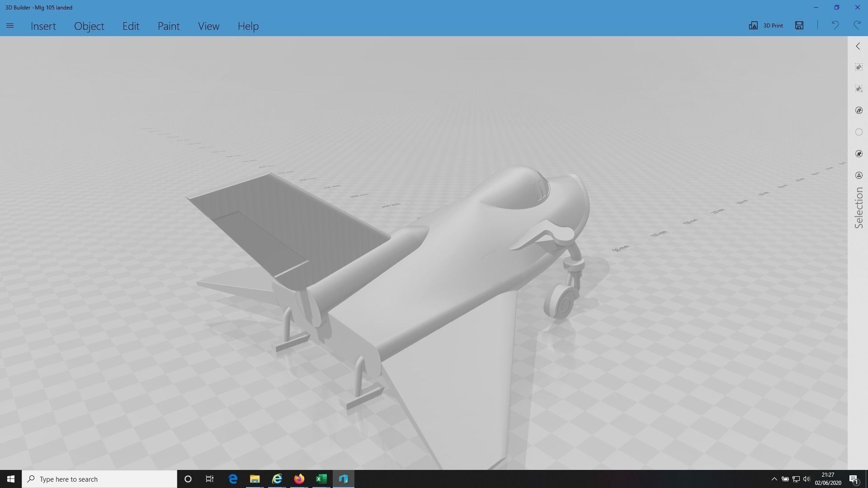Open File Explorer from the taskbar

[255, 479]
